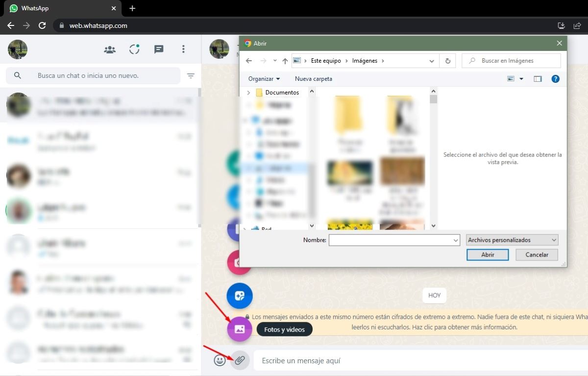Reload the web.whatsapp.com page

point(42,25)
